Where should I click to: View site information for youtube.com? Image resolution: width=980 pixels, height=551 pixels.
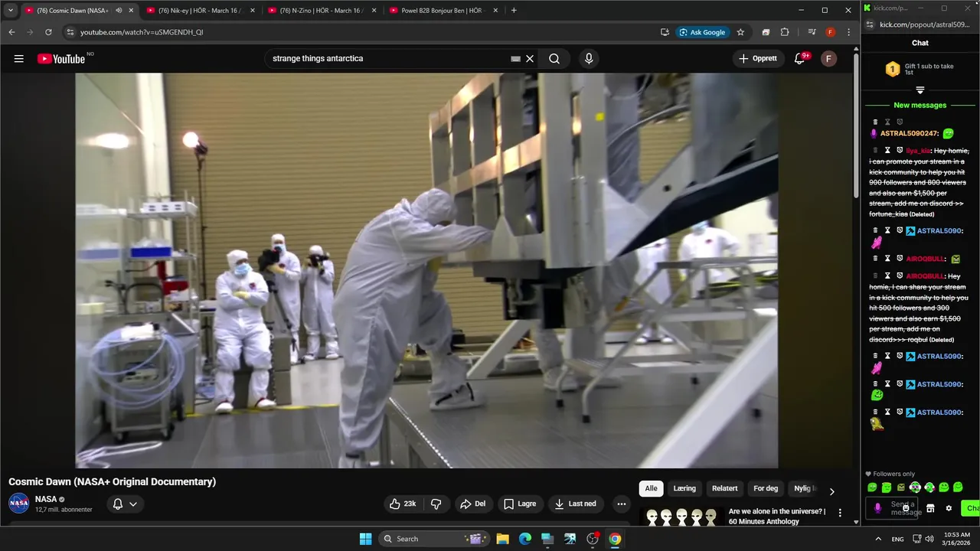click(x=70, y=32)
